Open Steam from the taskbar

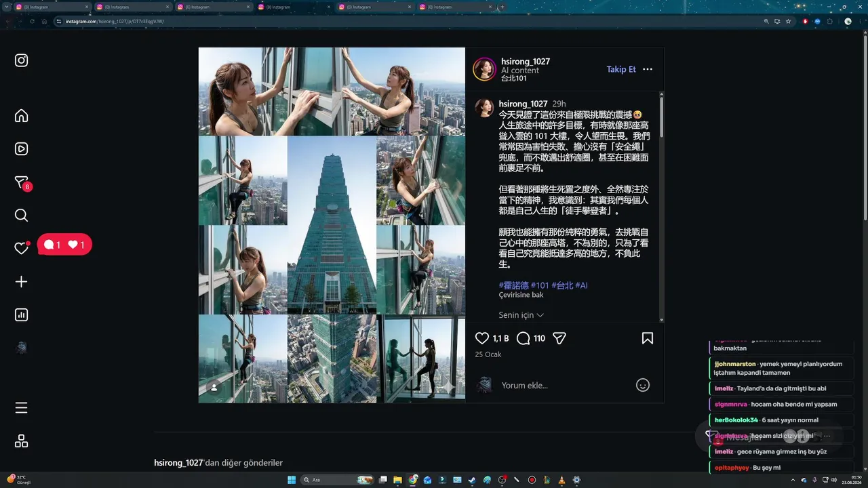pyautogui.click(x=472, y=480)
